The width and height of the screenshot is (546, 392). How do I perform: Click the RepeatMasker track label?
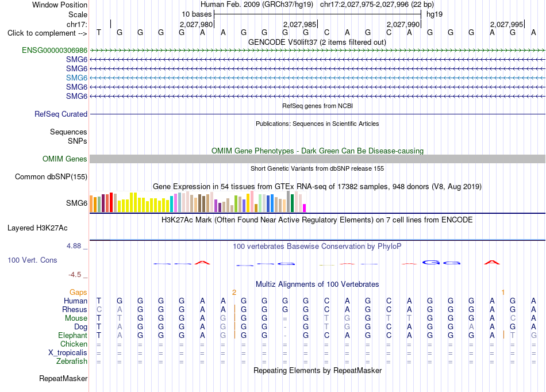click(63, 378)
